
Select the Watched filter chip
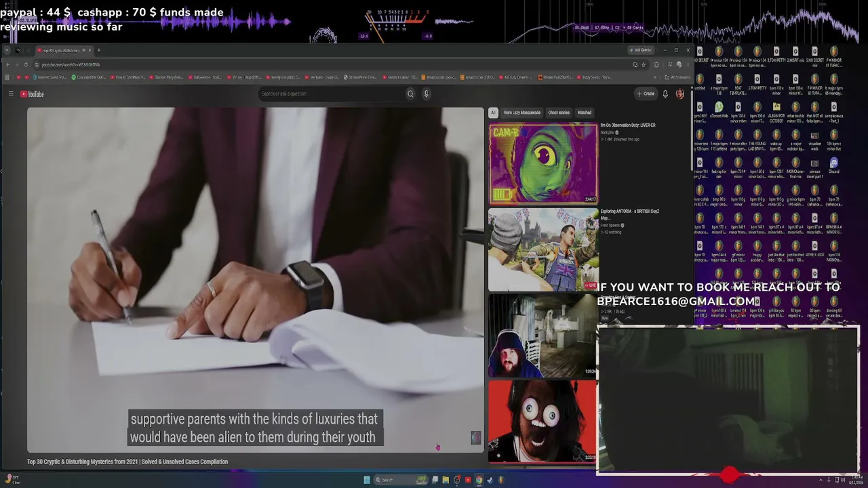pyautogui.click(x=584, y=113)
